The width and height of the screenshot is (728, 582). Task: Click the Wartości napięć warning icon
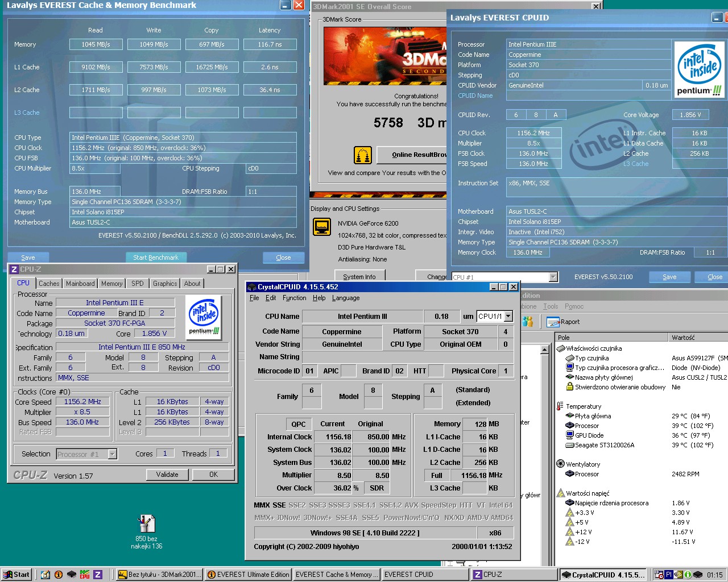pos(561,493)
